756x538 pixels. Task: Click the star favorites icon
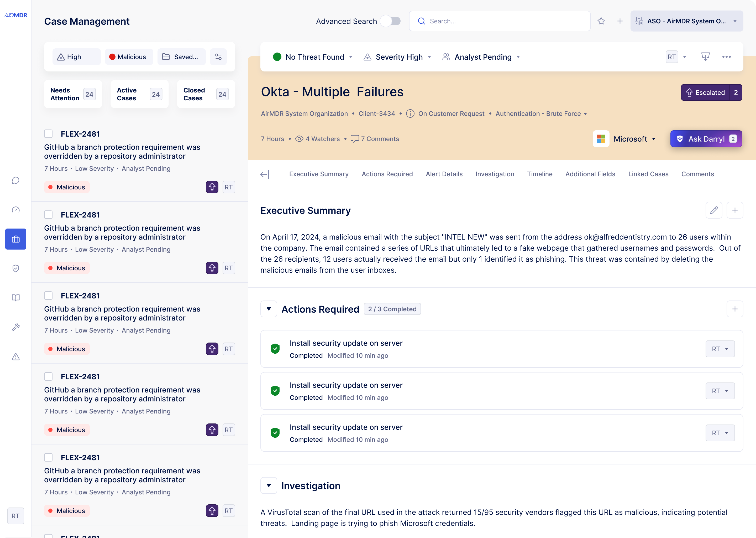pos(601,21)
